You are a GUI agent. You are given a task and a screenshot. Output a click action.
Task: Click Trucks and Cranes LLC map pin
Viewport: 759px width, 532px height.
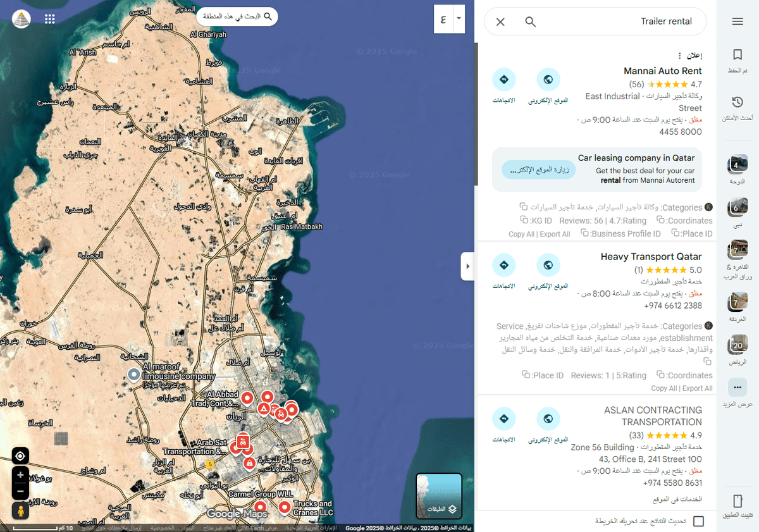(284, 507)
